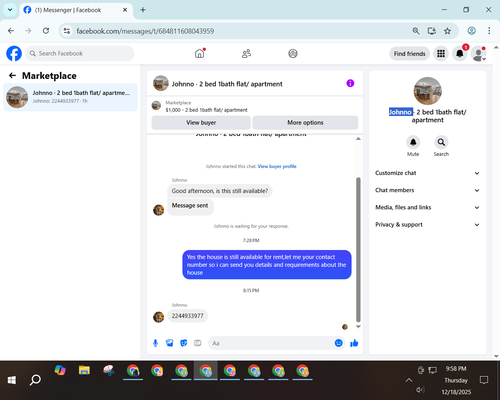Open Chrome three-dot menu
This screenshot has width=500, height=400.
tap(489, 31)
